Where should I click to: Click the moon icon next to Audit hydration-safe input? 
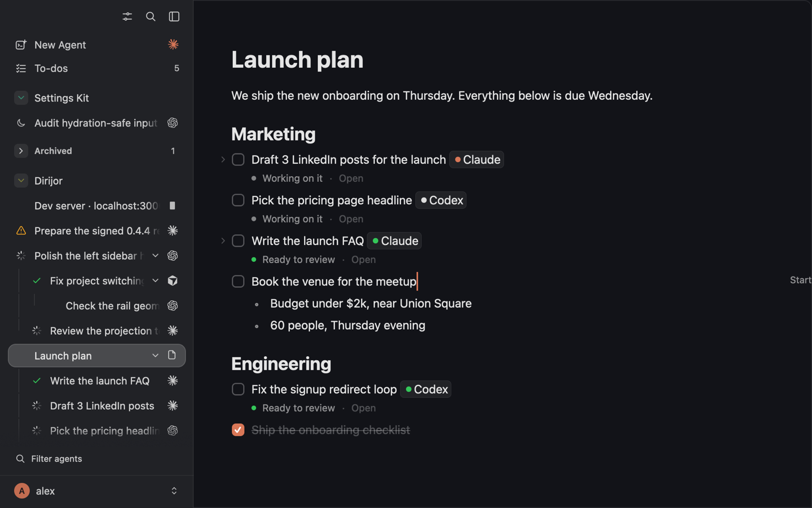click(21, 122)
